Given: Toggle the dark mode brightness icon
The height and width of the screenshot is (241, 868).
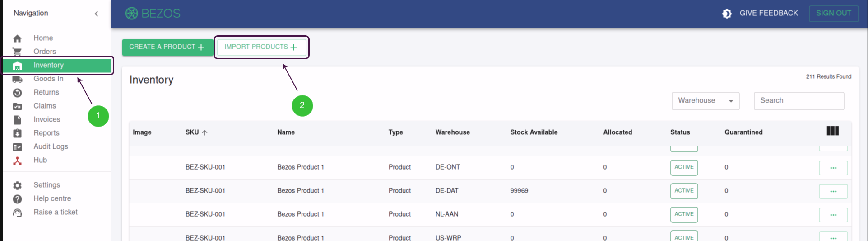Looking at the screenshot, I should click(x=727, y=14).
